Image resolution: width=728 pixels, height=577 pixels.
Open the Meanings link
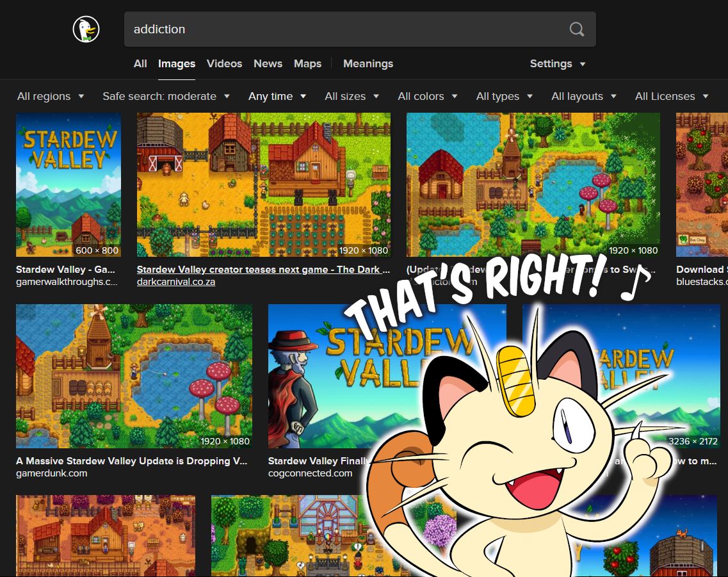368,63
